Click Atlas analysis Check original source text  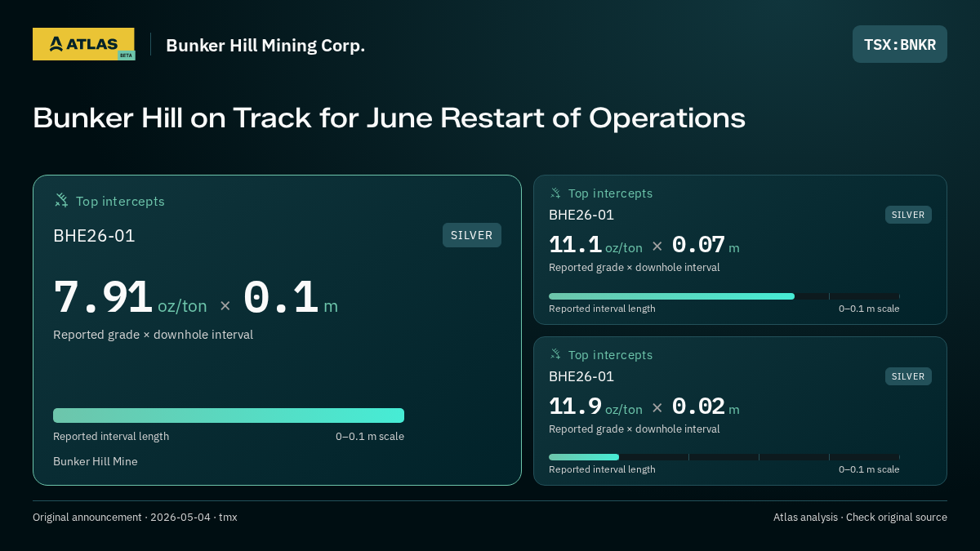tap(860, 518)
